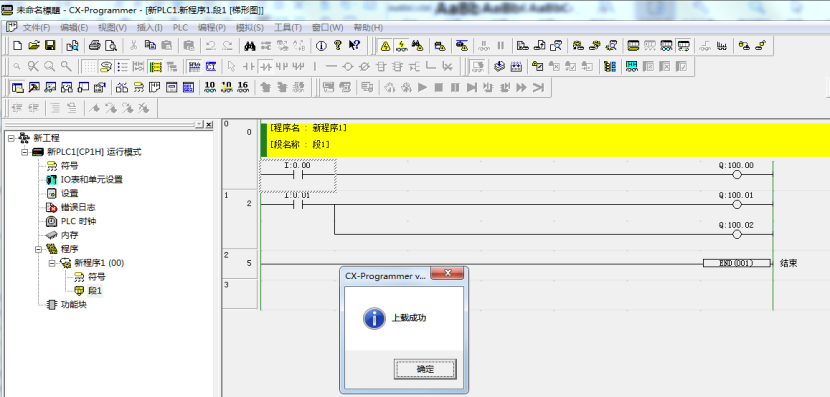Open the PLC menu
The height and width of the screenshot is (397, 830).
point(181,28)
